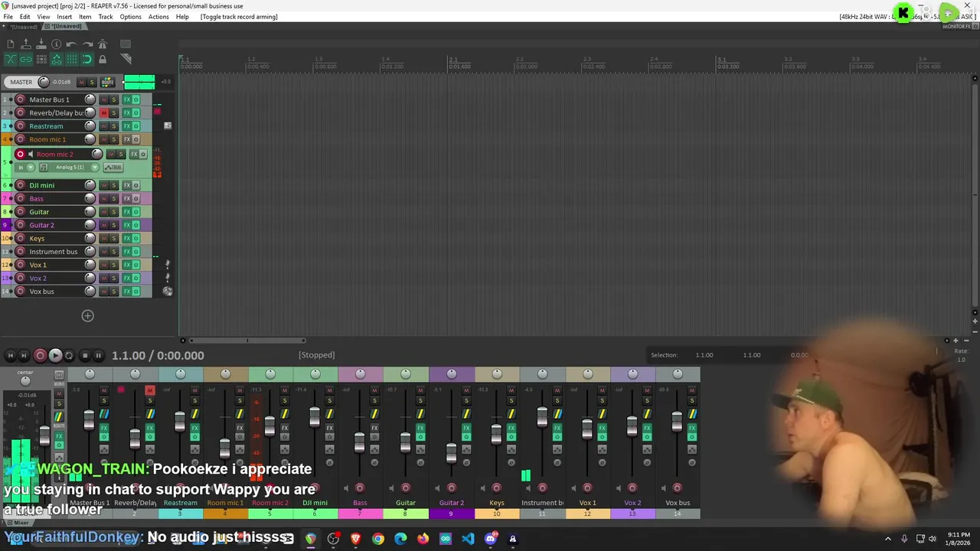
Task: Toggle move envelope points with items icon
Action: [x=57, y=60]
